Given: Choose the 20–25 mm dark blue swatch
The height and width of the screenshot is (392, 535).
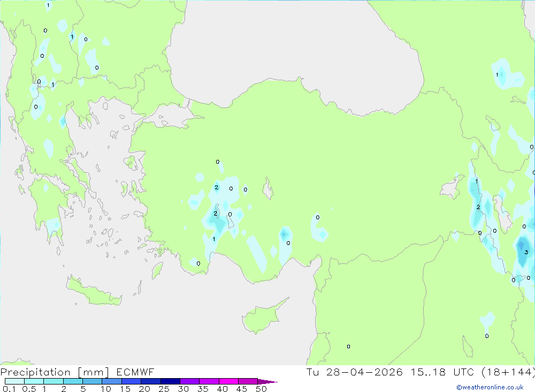Looking at the screenshot, I should (150, 381).
